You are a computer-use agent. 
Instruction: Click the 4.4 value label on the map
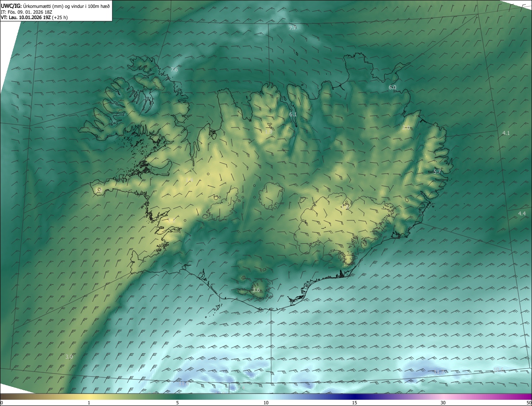coord(522,213)
